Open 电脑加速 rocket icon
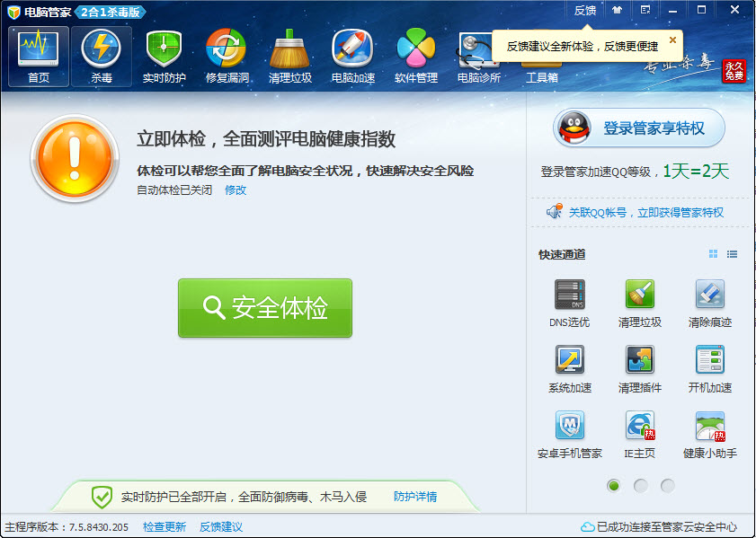Screen dimensions: 756x538 tap(353, 57)
